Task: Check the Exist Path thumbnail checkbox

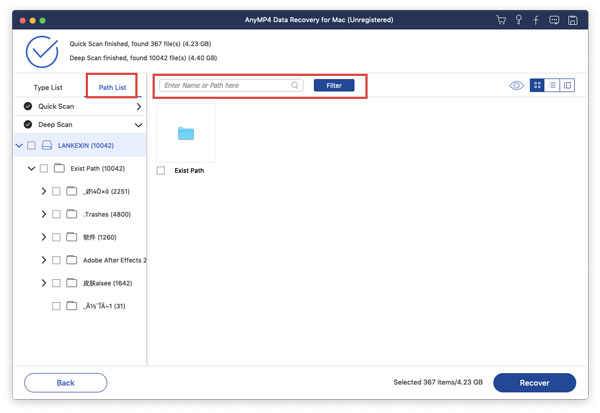Action: point(161,170)
